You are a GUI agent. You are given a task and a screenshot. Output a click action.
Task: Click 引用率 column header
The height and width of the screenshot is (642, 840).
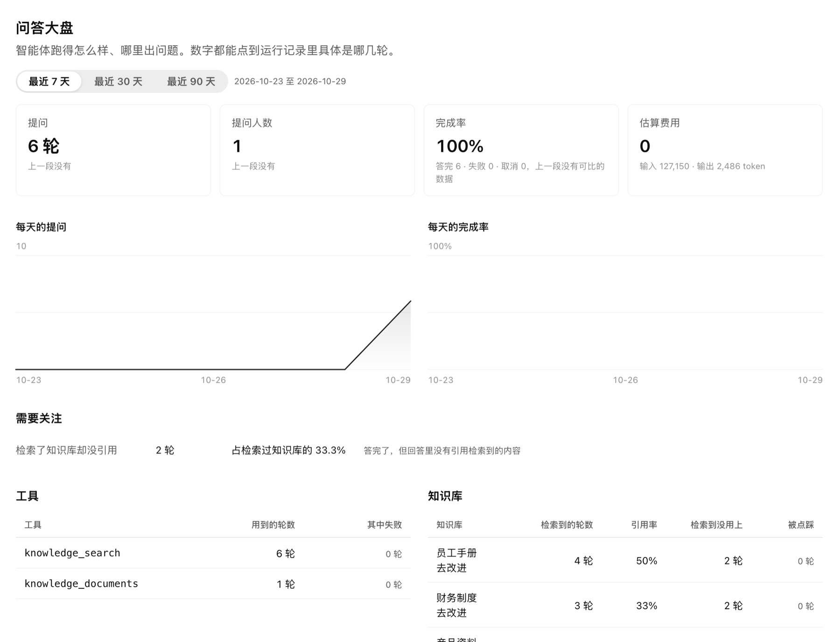click(x=644, y=525)
